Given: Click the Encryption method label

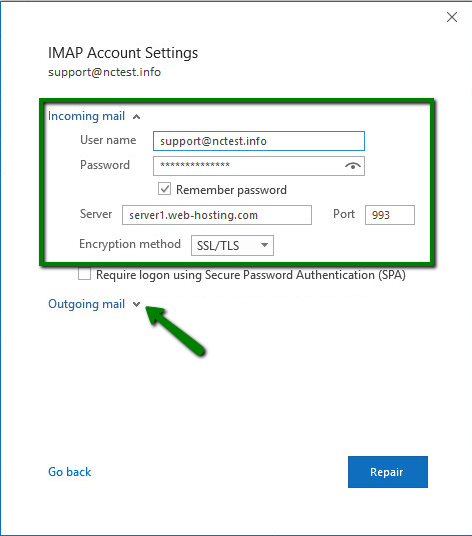Looking at the screenshot, I should pyautogui.click(x=130, y=244).
